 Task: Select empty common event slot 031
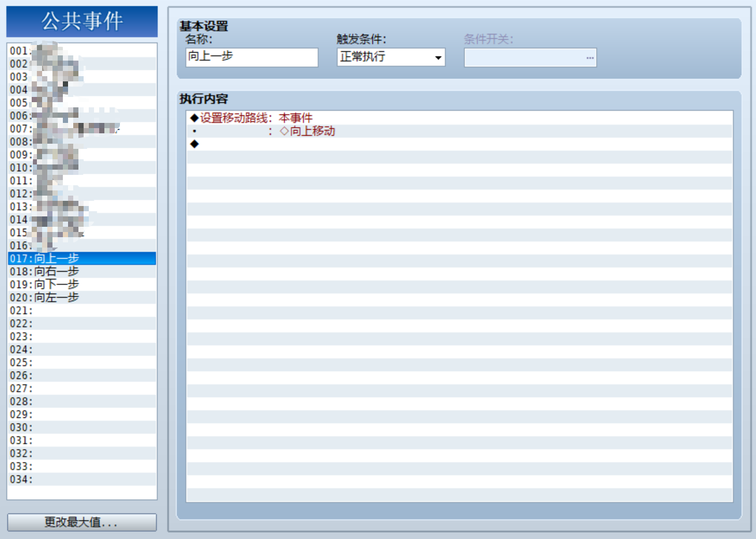(82, 440)
